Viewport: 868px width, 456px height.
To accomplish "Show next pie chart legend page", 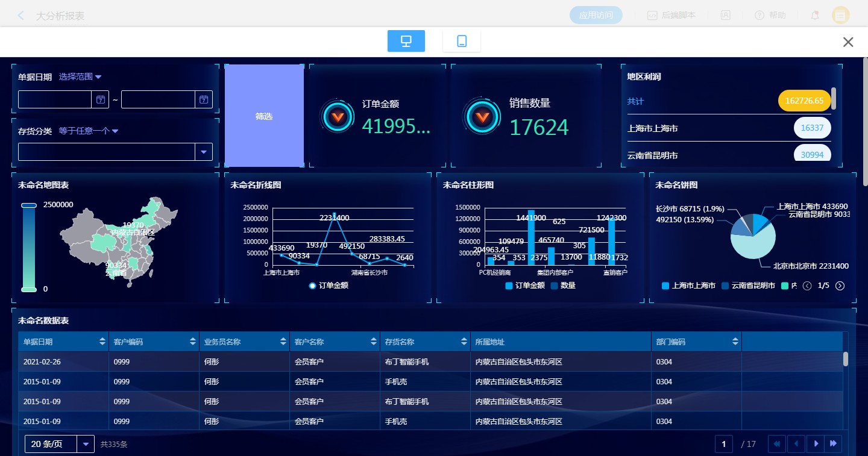I will pos(840,286).
